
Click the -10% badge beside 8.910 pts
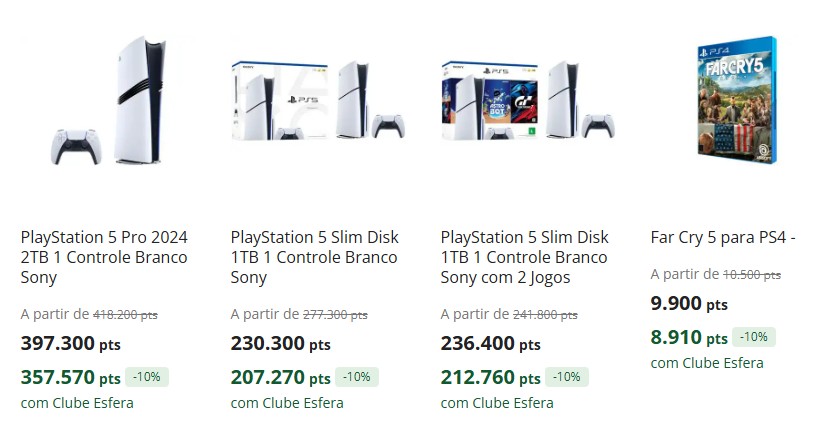[x=754, y=337]
